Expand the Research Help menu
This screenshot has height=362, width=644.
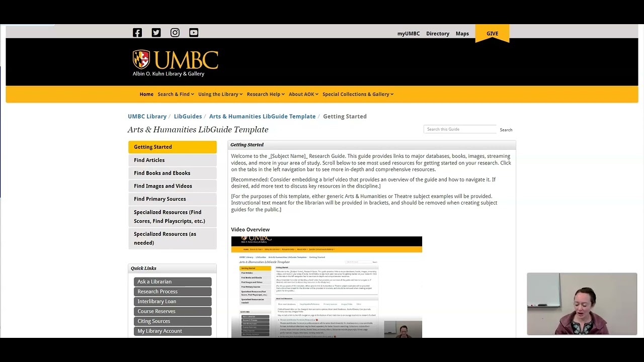click(x=266, y=94)
